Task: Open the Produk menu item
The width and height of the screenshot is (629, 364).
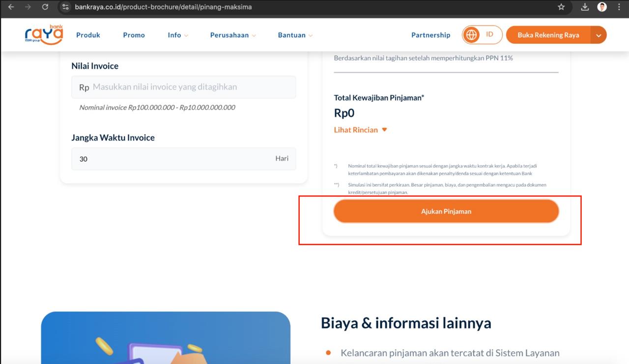Action: (88, 35)
